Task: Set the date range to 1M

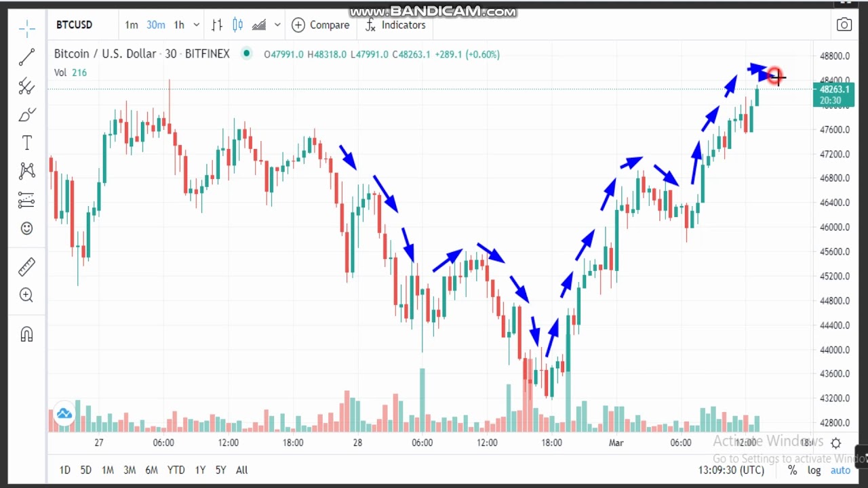Action: coord(107,470)
